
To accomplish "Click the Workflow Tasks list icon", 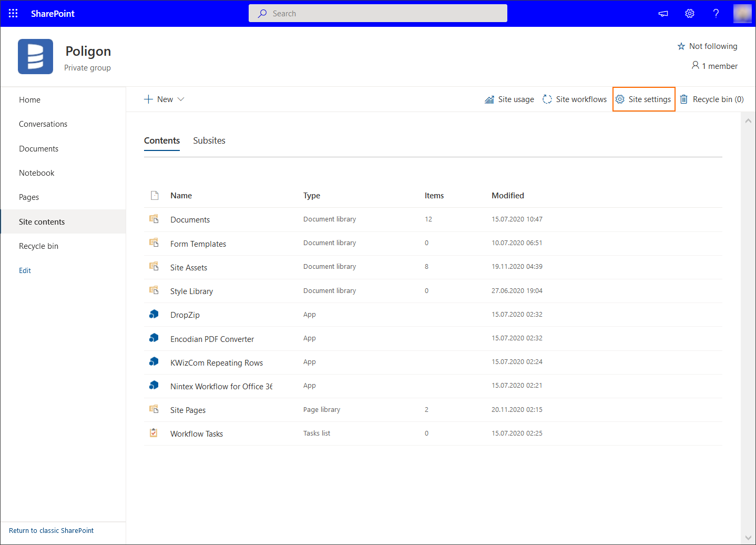I will [x=154, y=433].
